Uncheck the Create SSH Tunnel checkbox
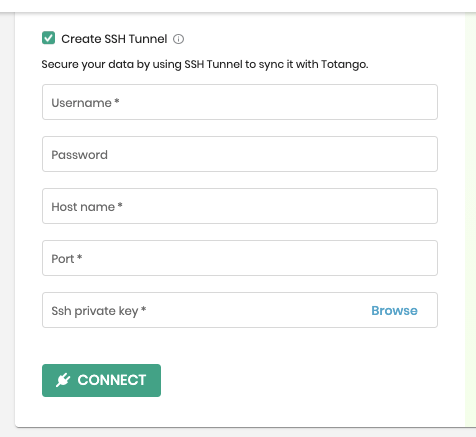The height and width of the screenshot is (437, 476). tap(48, 38)
